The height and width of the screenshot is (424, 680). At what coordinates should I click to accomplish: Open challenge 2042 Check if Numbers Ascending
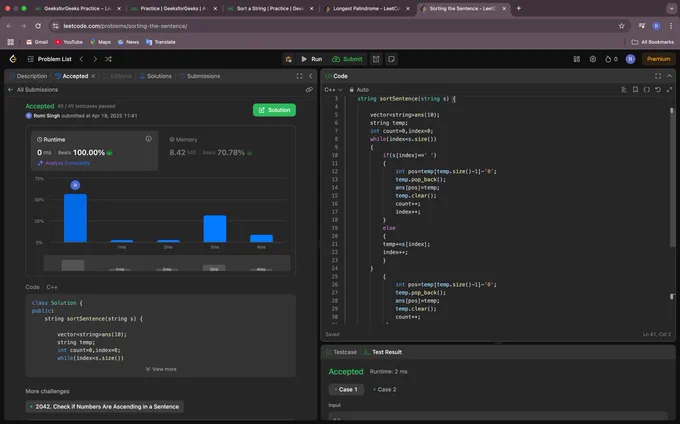[x=105, y=407]
